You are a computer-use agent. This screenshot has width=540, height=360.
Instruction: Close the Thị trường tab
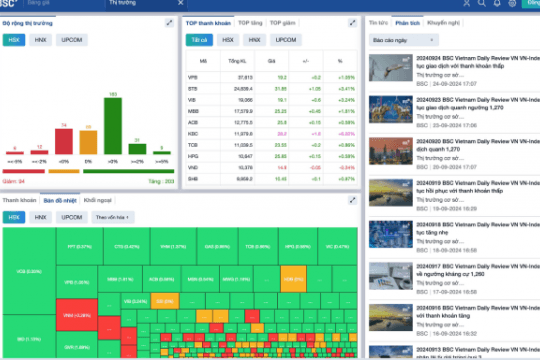click(x=180, y=3)
